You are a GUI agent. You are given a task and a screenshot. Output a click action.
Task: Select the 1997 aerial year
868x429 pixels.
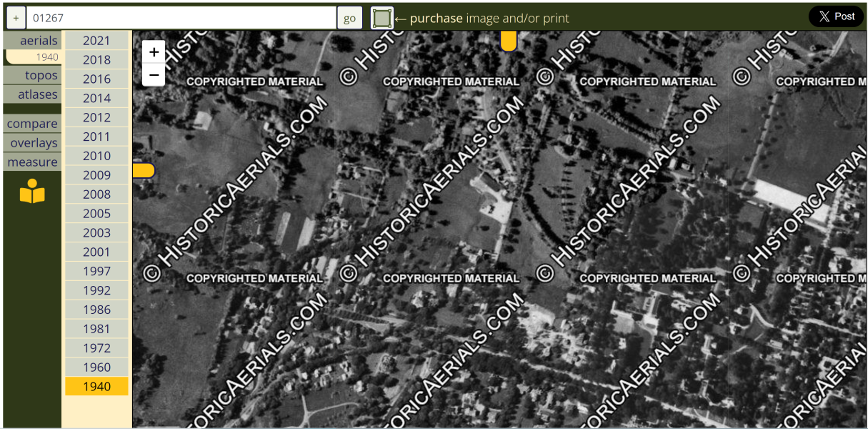96,271
